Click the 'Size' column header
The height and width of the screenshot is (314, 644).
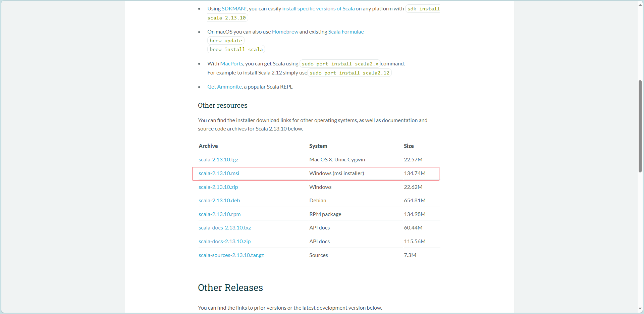coord(409,146)
